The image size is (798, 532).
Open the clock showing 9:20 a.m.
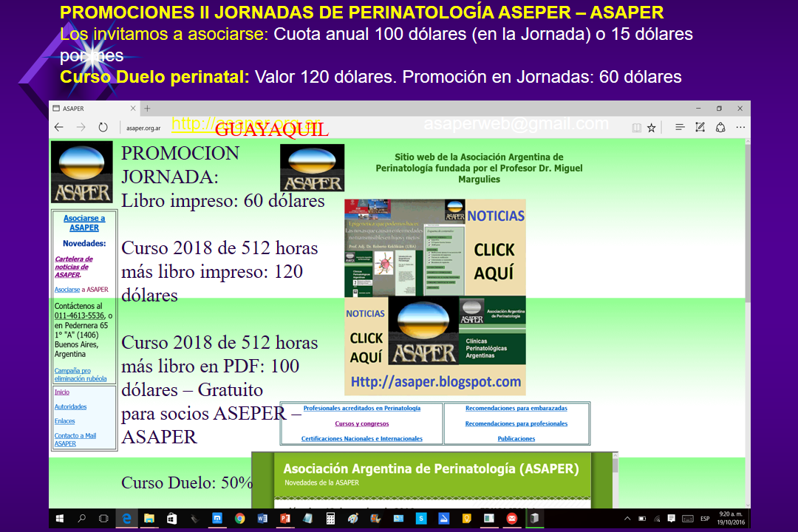[731, 518]
